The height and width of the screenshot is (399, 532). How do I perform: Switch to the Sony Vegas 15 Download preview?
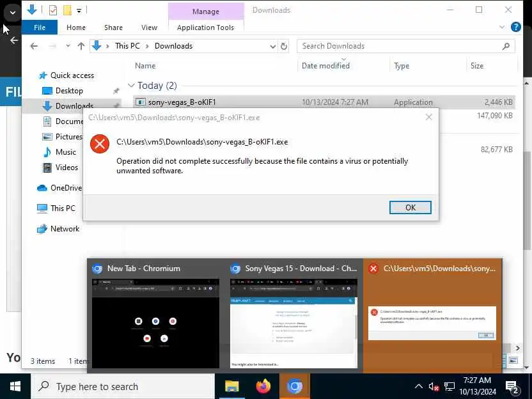(294, 315)
